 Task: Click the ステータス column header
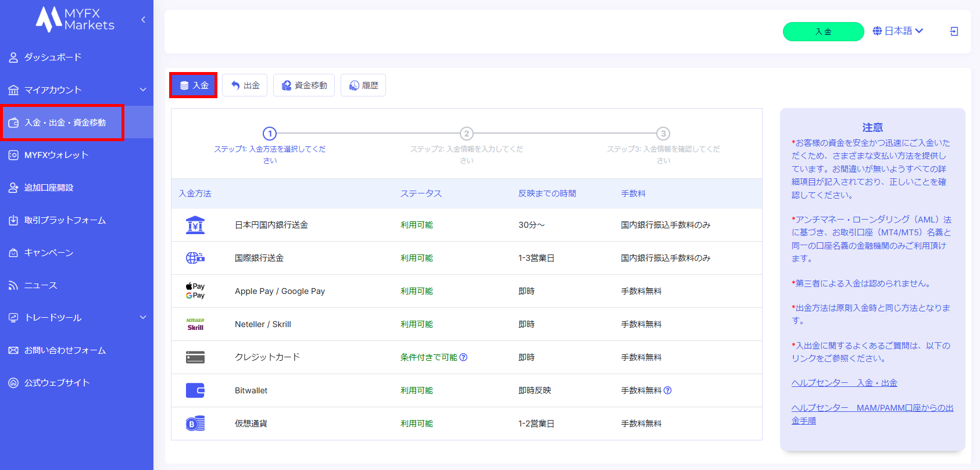point(421,193)
